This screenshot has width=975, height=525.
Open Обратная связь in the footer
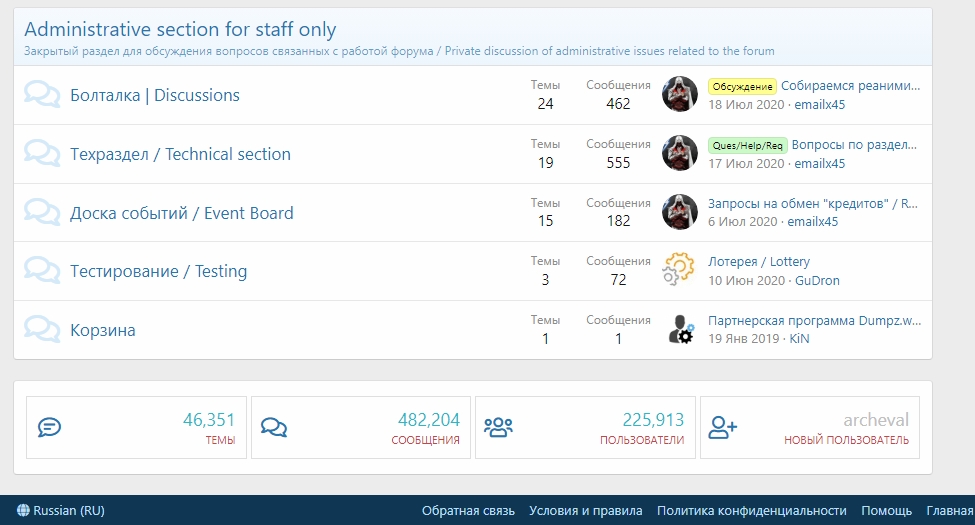click(468, 510)
